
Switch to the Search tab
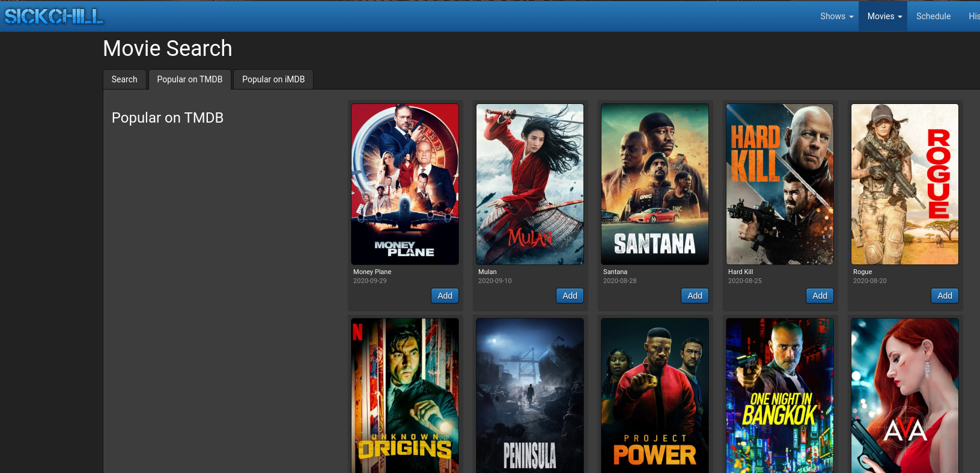click(124, 79)
